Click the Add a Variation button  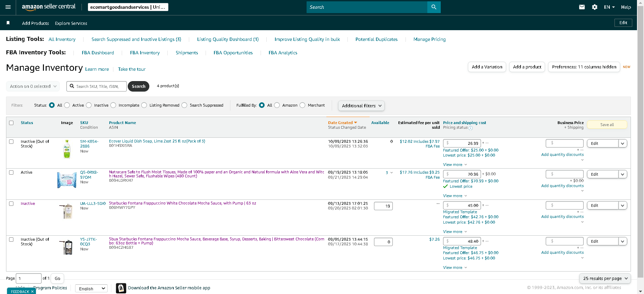[x=487, y=67]
